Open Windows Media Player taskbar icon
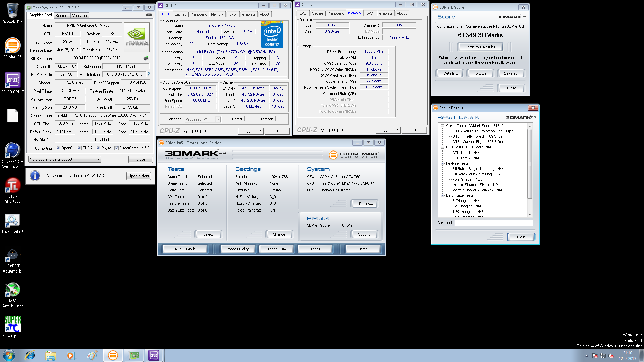Image resolution: width=644 pixels, height=362 pixels. coord(71,355)
